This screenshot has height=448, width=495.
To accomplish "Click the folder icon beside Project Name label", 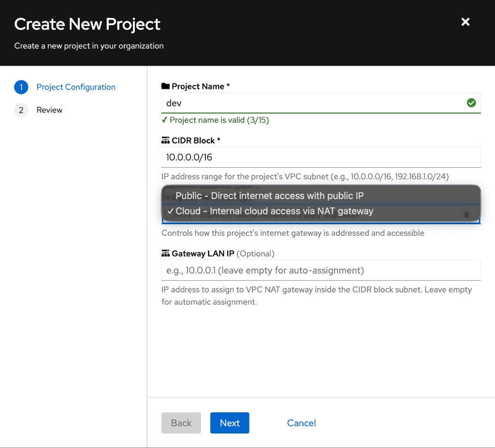I will pos(165,86).
